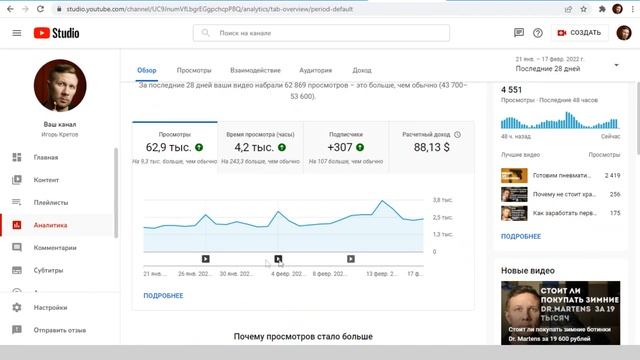This screenshot has width=640, height=360.
Task: Select the Просмотры 62,9 тыс. metric card
Action: click(175, 147)
